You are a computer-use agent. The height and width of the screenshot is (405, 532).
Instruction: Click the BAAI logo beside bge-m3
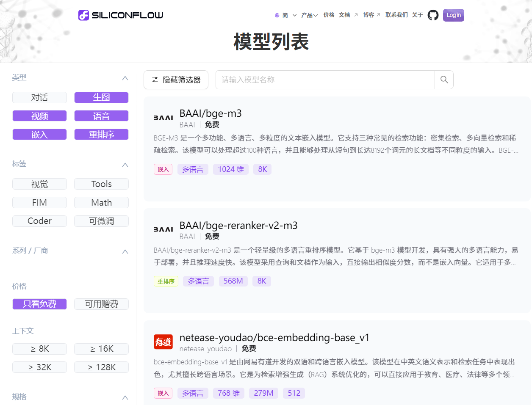(163, 118)
